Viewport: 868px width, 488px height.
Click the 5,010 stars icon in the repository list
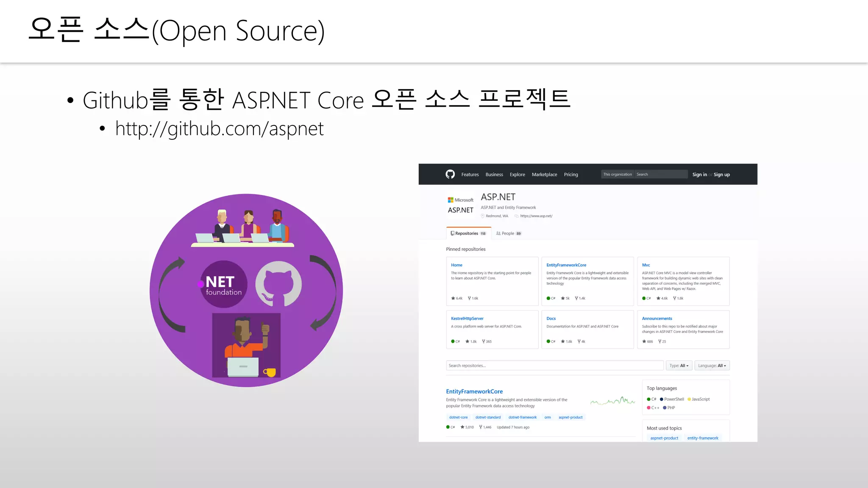(x=462, y=427)
